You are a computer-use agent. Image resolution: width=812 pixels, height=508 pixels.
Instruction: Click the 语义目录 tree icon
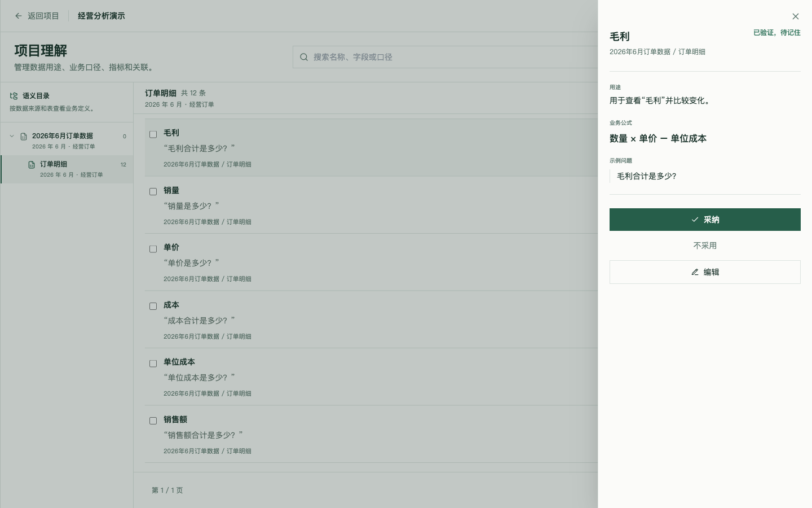click(x=14, y=96)
